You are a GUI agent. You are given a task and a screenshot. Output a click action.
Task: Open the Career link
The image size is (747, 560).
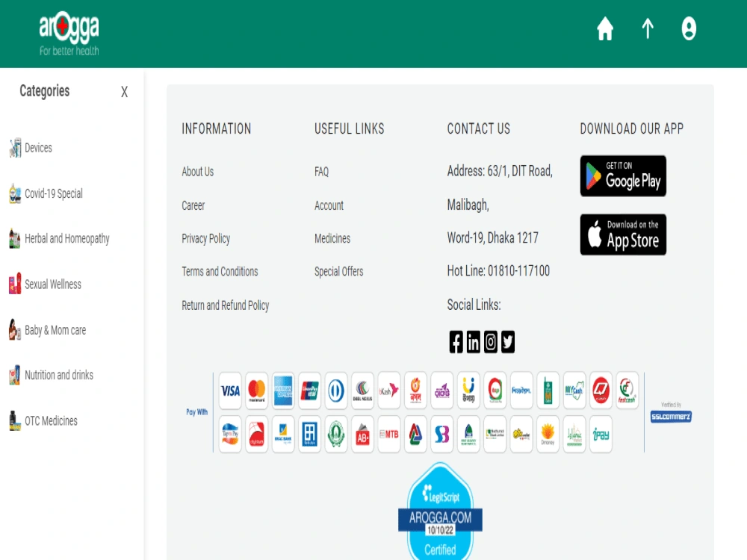click(x=193, y=206)
